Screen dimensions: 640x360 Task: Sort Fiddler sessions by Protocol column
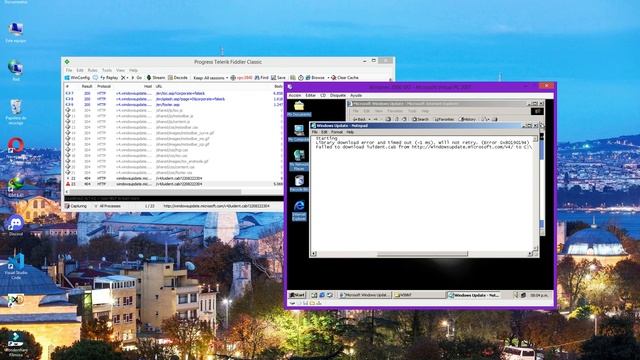pos(104,87)
